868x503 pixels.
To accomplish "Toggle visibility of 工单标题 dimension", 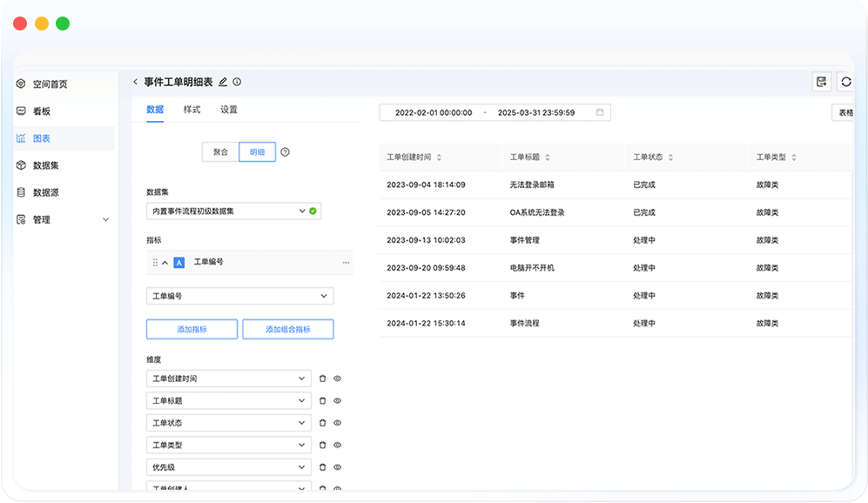I will [x=337, y=401].
